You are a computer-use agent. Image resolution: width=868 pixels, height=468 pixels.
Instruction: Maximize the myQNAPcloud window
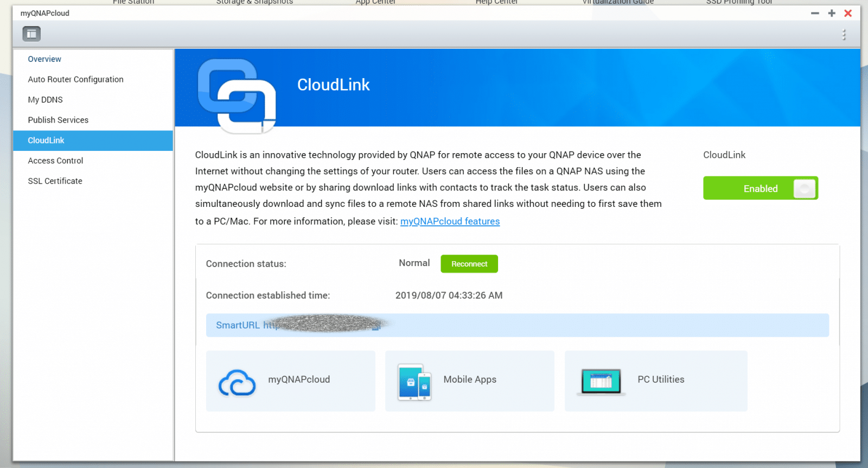click(832, 13)
